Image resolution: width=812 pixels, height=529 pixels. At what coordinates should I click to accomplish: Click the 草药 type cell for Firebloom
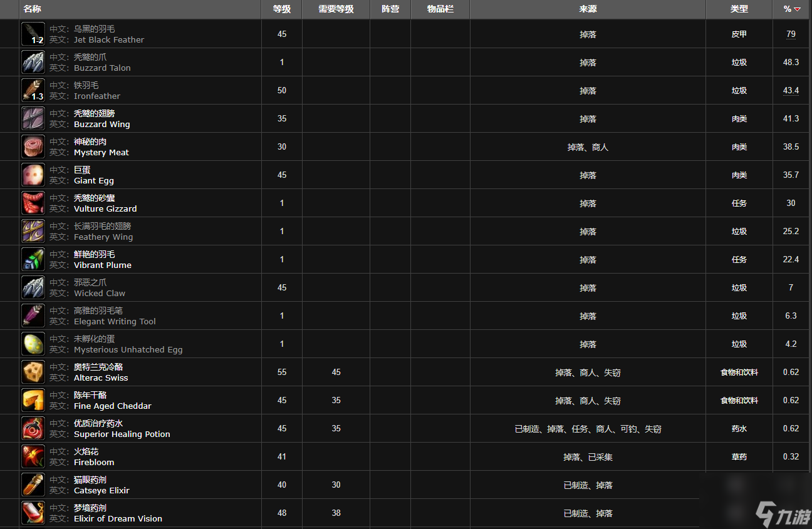[739, 457]
